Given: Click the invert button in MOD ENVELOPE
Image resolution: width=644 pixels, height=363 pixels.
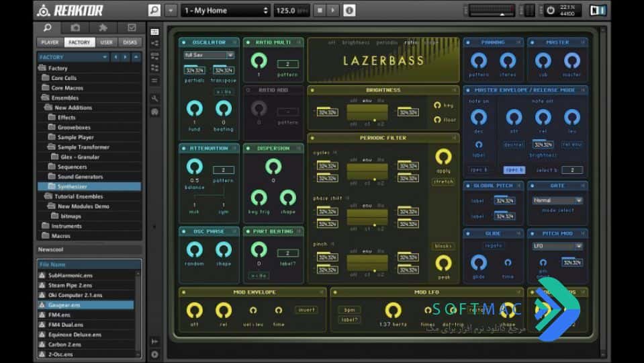Looking at the screenshot, I should 306,309.
